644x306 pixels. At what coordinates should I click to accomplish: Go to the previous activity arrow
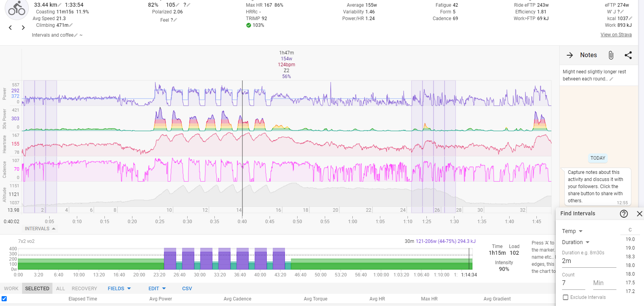pos(10,28)
